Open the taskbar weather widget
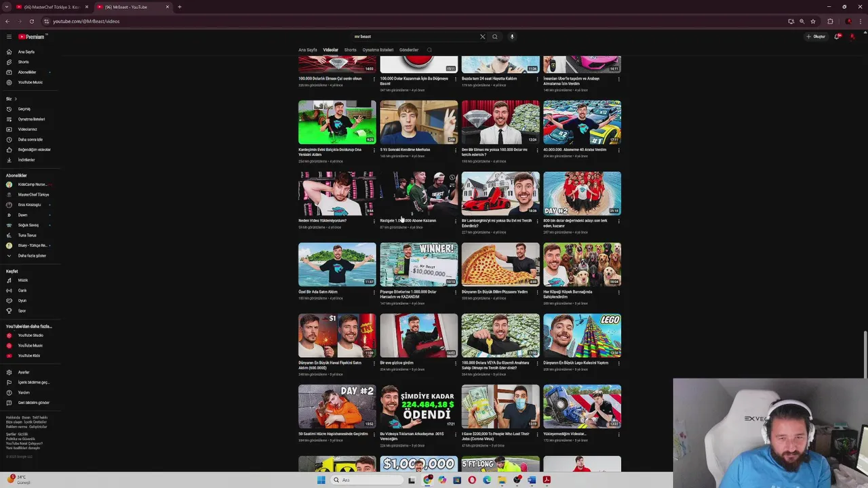868x488 pixels. point(18,479)
